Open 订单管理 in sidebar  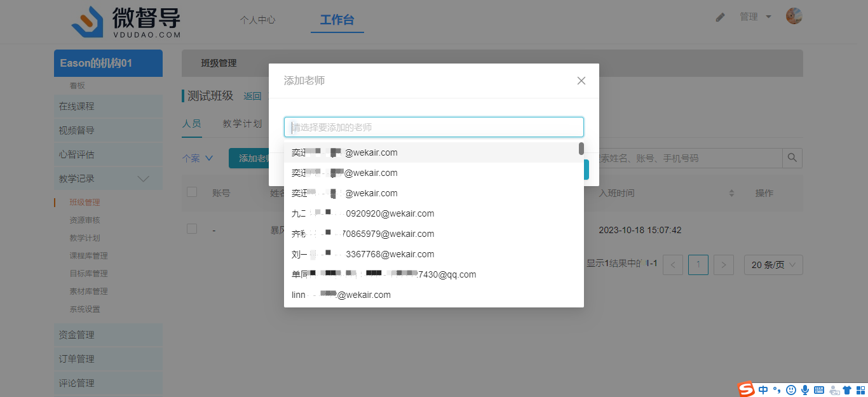(x=108, y=359)
